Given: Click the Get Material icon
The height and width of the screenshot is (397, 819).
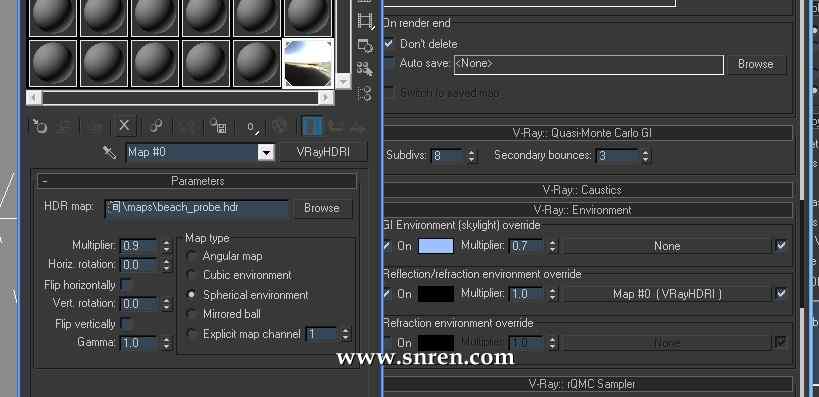Looking at the screenshot, I should 40,126.
